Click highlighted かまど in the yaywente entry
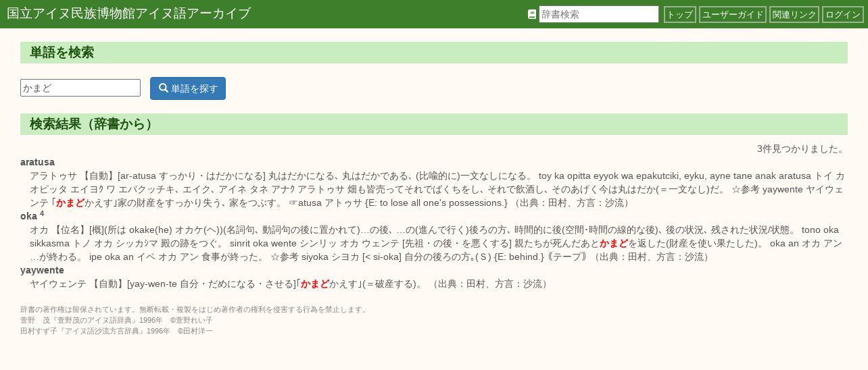 (315, 284)
